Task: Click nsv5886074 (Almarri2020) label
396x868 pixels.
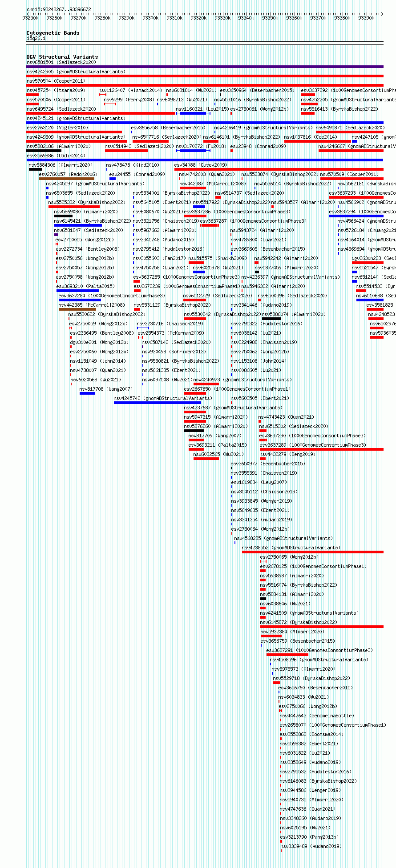Action: click(294, 314)
